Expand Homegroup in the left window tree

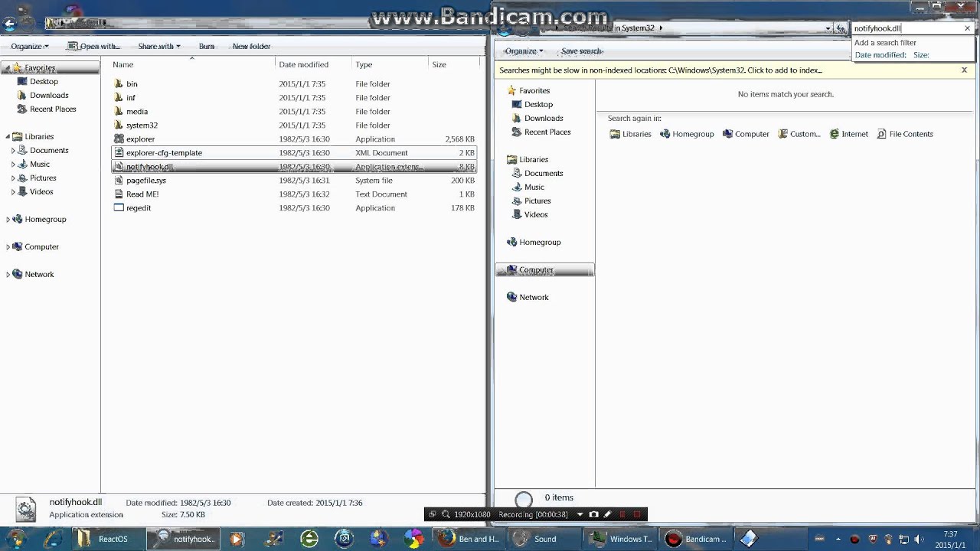coord(8,220)
